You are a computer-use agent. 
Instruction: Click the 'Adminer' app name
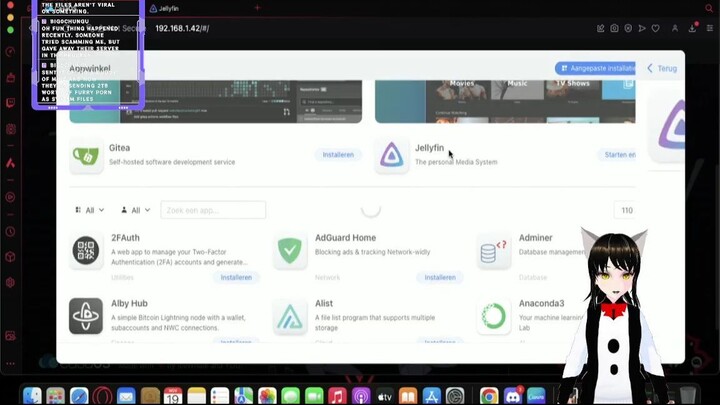pyautogui.click(x=535, y=238)
